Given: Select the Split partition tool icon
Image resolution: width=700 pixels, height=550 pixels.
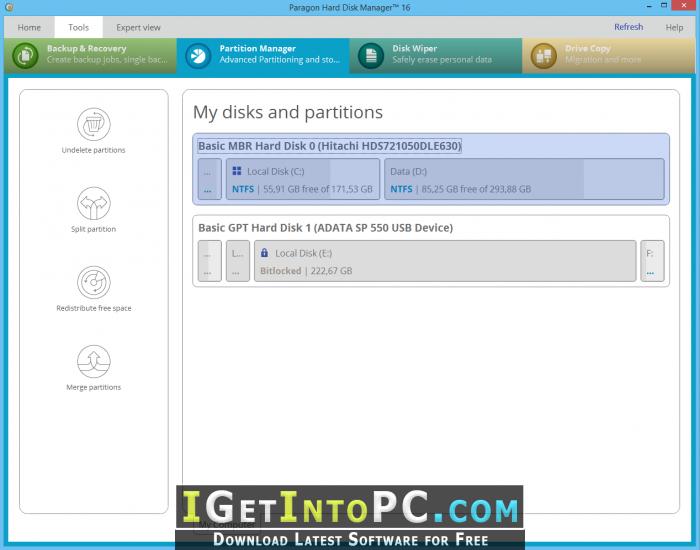Looking at the screenshot, I should 93,203.
